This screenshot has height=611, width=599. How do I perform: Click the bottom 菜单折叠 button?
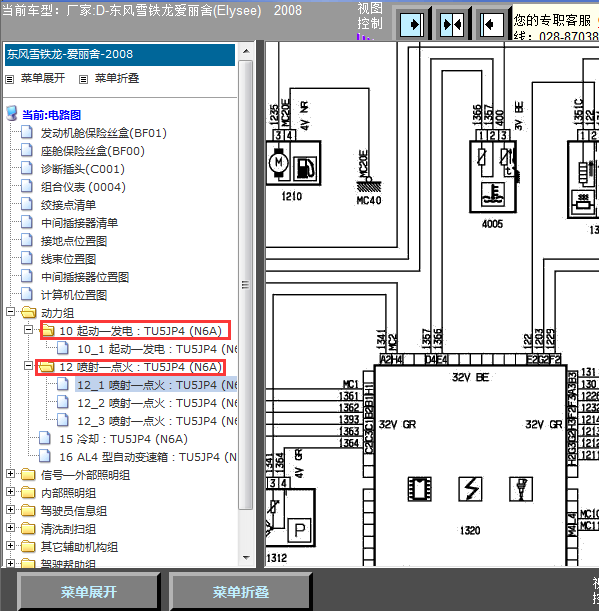click(x=240, y=592)
